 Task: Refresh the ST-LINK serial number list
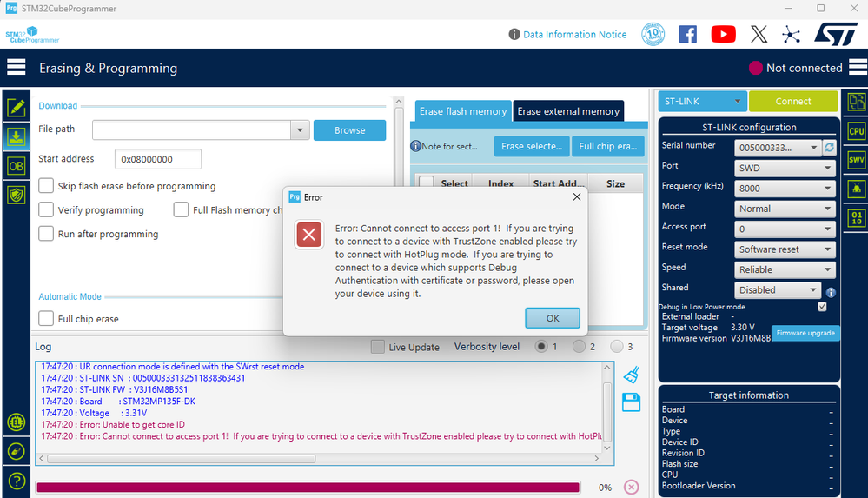point(829,148)
